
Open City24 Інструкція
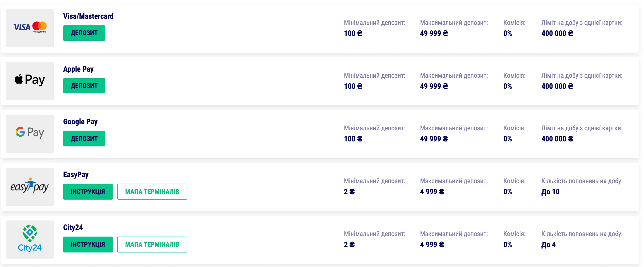click(x=88, y=245)
